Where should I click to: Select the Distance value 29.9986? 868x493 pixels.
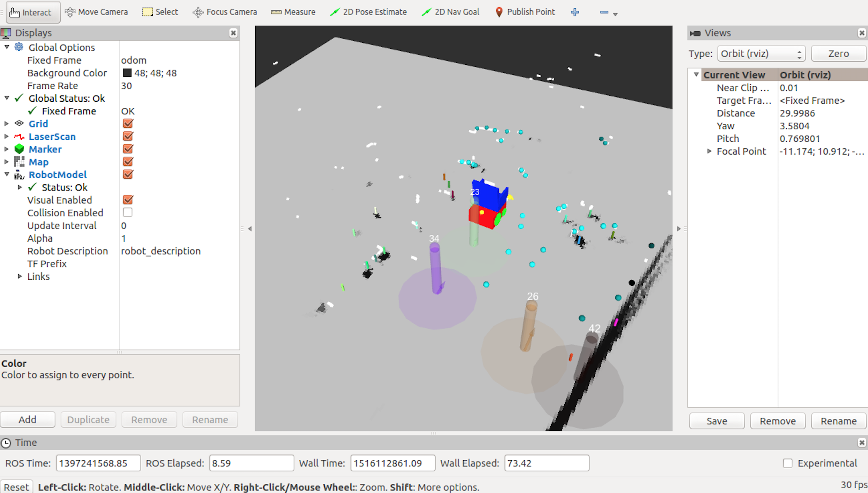(x=797, y=113)
